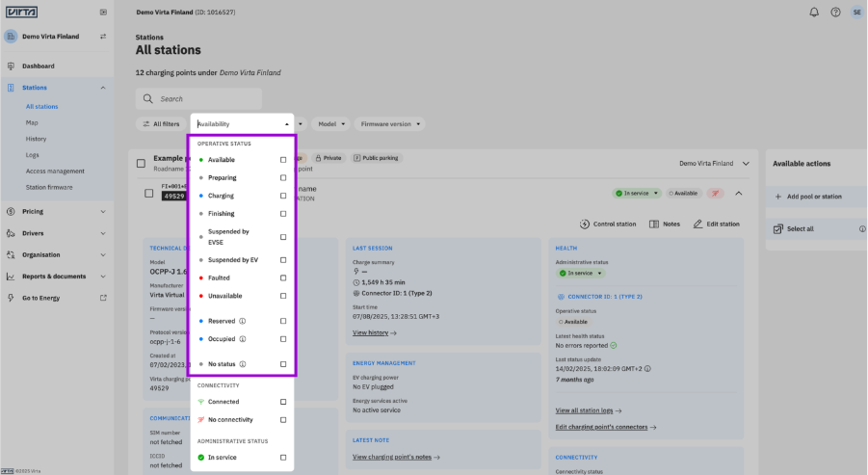
Task: Expand the Reports & documents section
Action: coord(103,277)
